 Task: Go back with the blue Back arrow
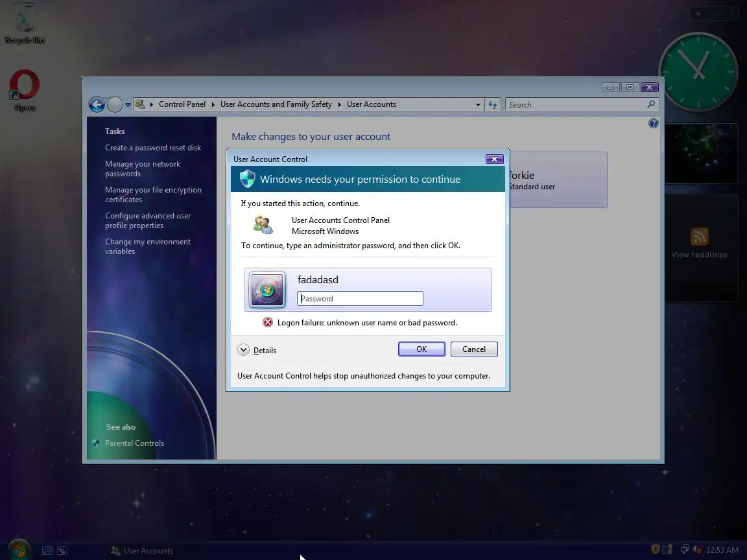pos(97,104)
